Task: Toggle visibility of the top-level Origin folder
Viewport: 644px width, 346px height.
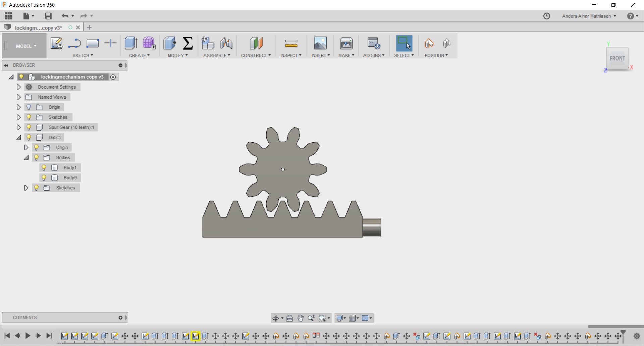Action: click(x=29, y=107)
